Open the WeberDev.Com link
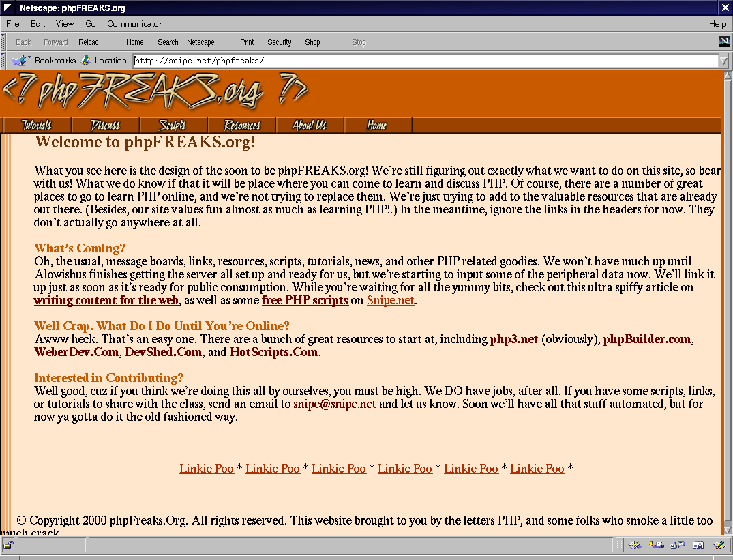Image resolution: width=733 pixels, height=560 pixels. (76, 352)
